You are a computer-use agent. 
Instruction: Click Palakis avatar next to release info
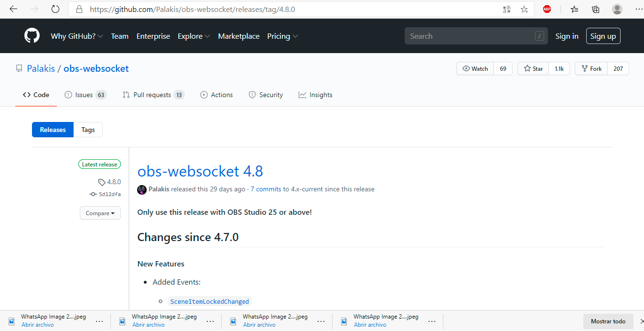[142, 189]
